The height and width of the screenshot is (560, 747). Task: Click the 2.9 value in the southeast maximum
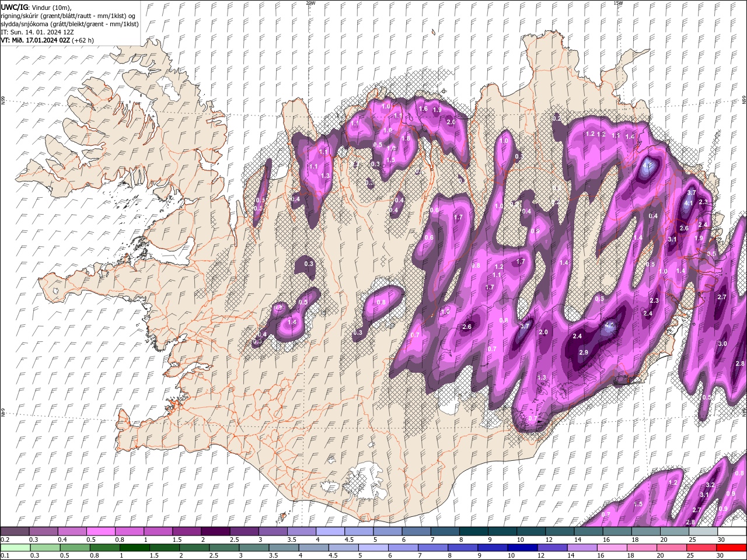coord(583,352)
